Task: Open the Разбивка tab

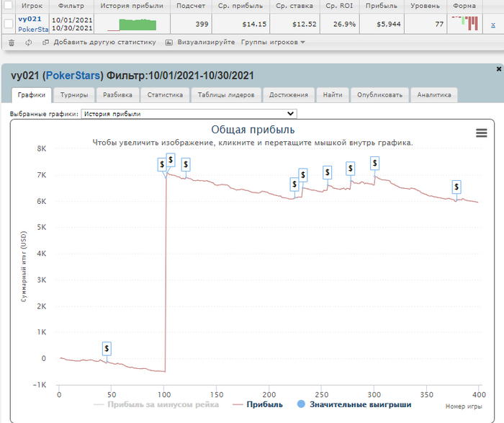Action: click(117, 95)
